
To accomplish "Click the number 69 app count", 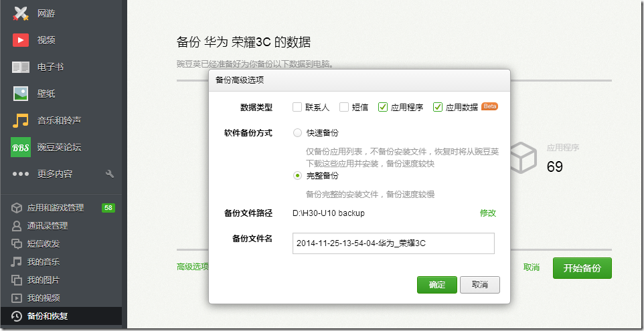I will coord(554,167).
